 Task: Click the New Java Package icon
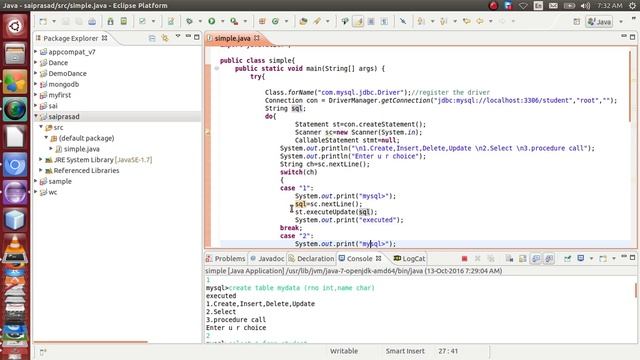pos(262,21)
